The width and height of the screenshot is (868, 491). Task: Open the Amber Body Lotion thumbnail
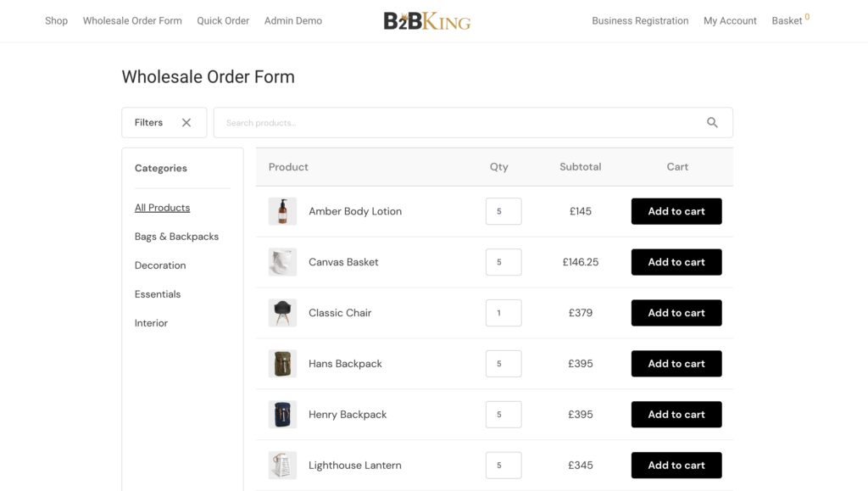282,211
